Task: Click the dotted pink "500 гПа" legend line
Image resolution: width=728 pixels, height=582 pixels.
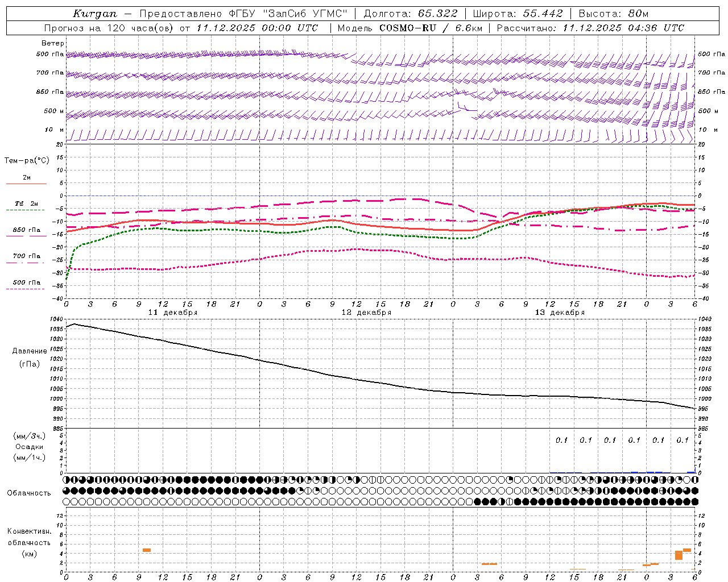Action: tap(26, 289)
